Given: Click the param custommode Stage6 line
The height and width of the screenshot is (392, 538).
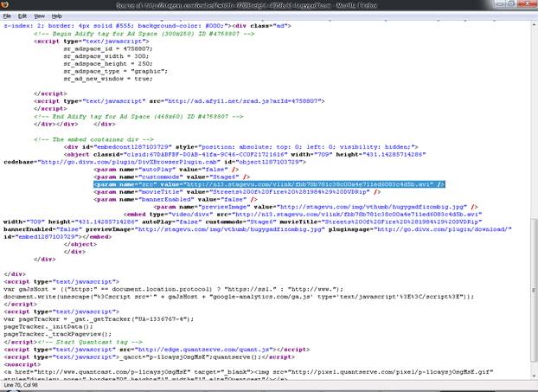Looking at the screenshot, I should coord(171,177).
